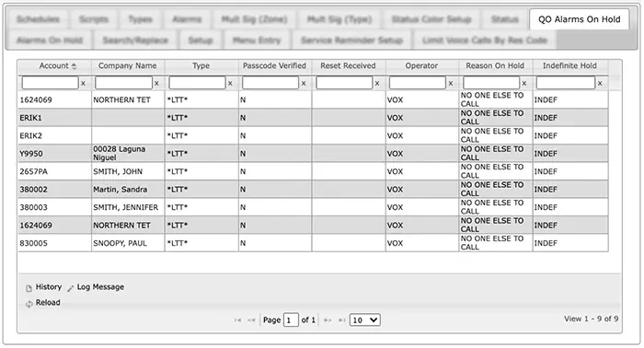Select the QO Alarms On Hold tab

pos(579,19)
